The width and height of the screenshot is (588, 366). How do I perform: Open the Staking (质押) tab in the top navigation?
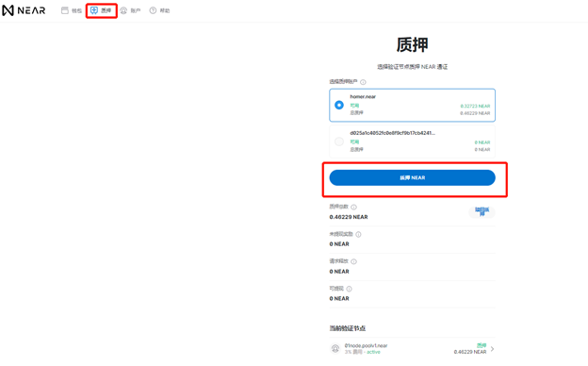click(x=101, y=10)
